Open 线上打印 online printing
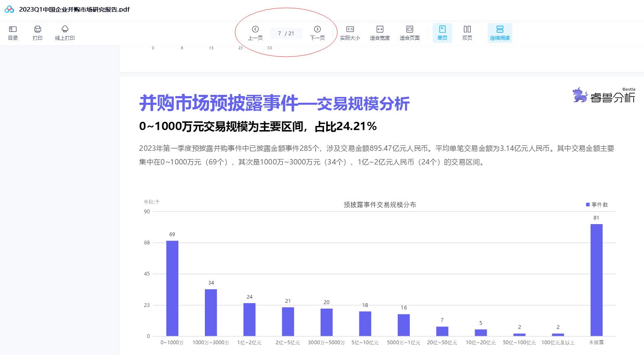 [x=65, y=33]
